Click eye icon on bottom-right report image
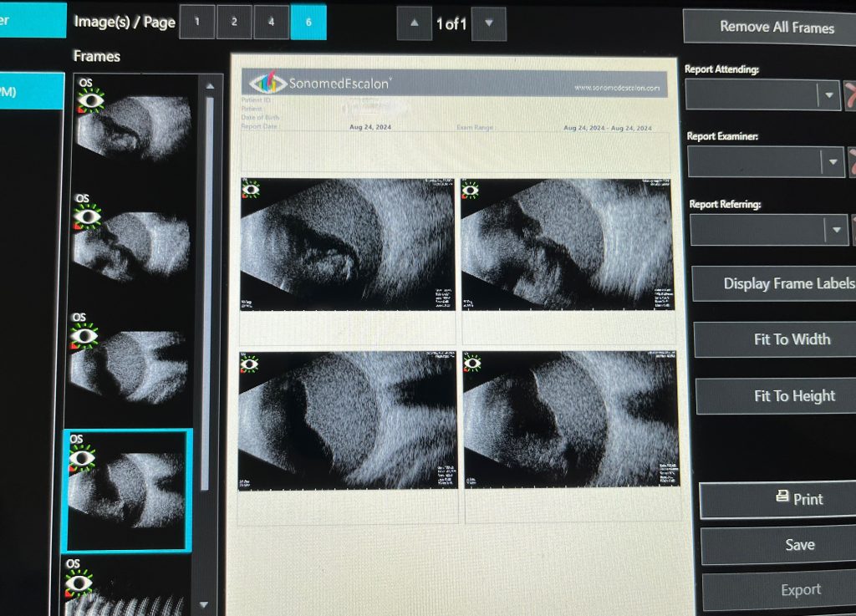 coord(471,363)
